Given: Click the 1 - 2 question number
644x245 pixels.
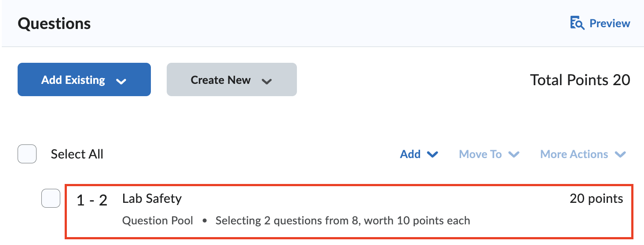Looking at the screenshot, I should point(92,200).
